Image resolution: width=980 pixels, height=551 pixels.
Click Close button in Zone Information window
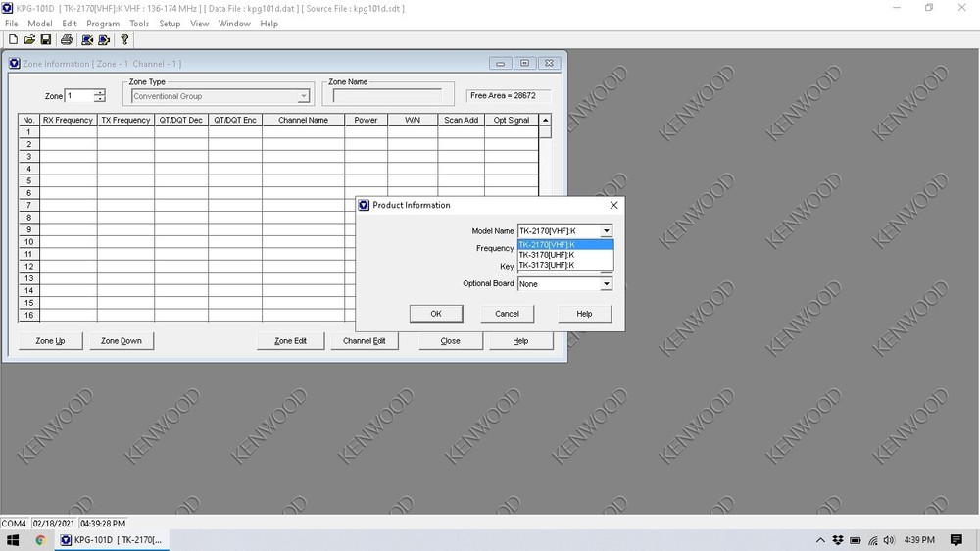tap(450, 341)
